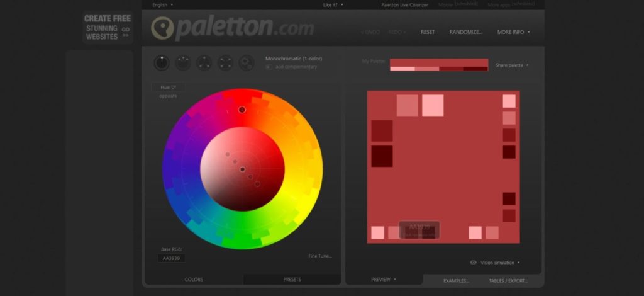This screenshot has width=644, height=296.
Task: Click the opposite hue link
Action: click(169, 96)
